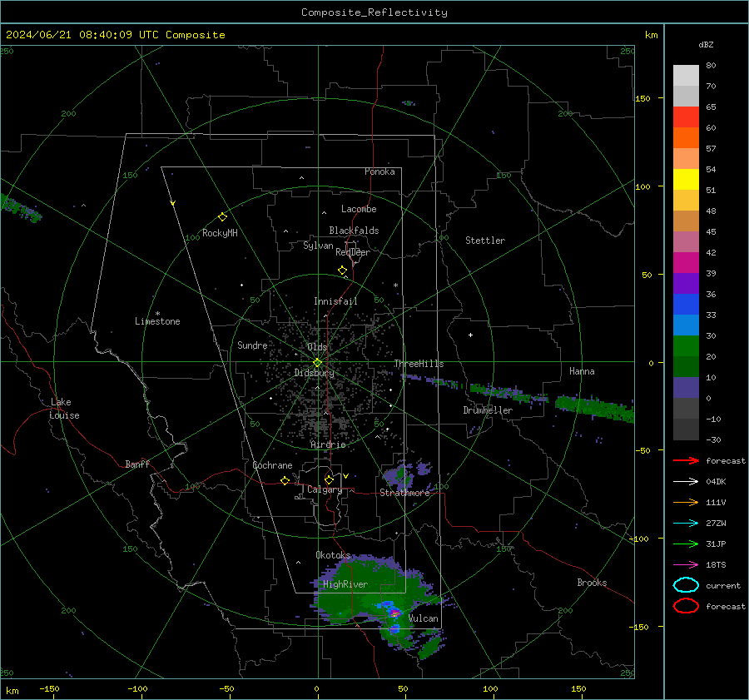Click the dBZ legend heading
The height and width of the screenshot is (700, 749).
pos(706,44)
